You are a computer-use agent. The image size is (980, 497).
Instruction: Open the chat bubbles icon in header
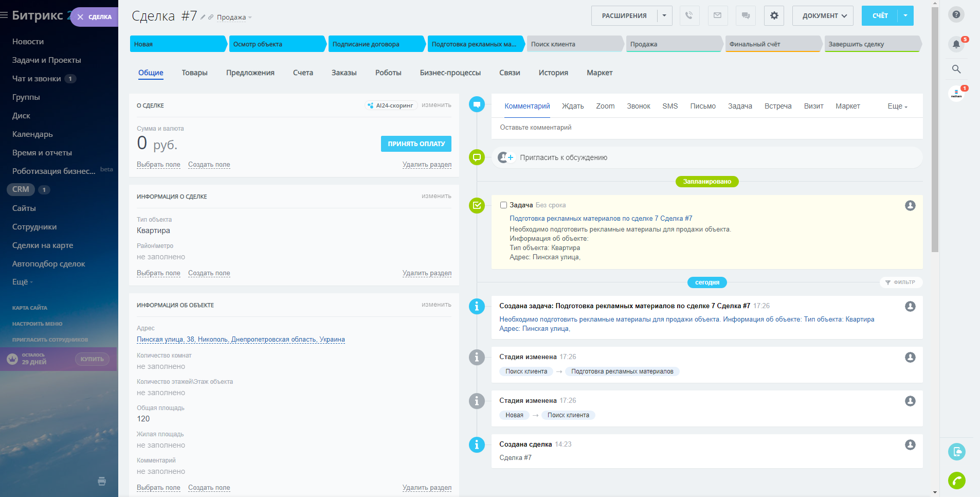tap(746, 15)
